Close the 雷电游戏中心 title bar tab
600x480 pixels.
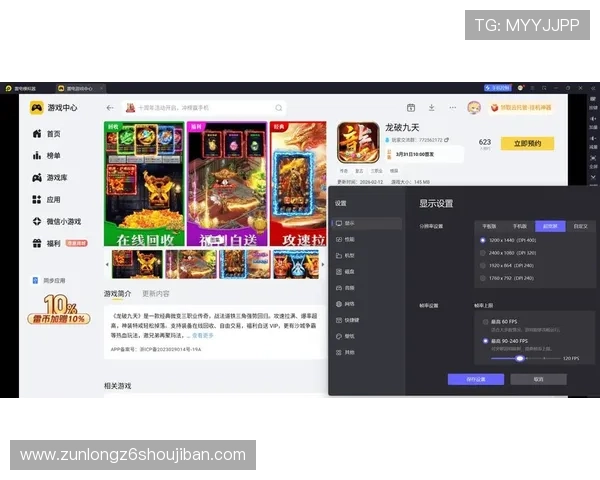(x=101, y=88)
